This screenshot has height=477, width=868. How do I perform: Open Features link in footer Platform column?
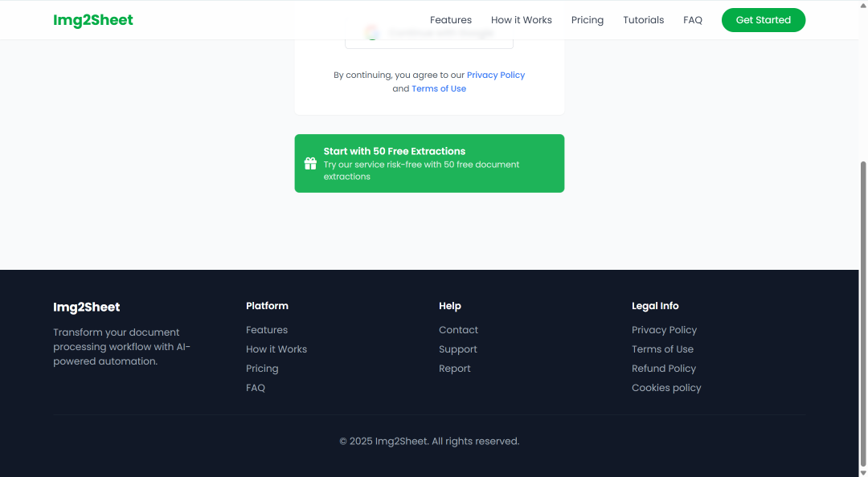(x=267, y=330)
